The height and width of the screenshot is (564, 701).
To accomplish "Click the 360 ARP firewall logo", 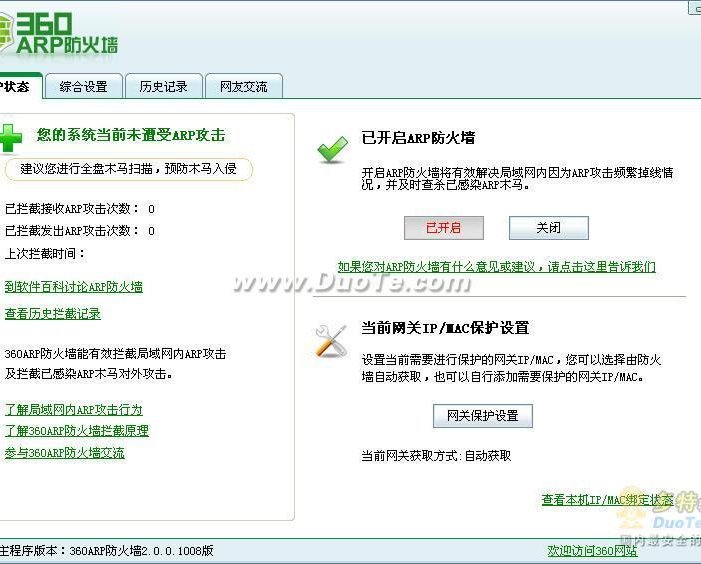I will click(59, 34).
